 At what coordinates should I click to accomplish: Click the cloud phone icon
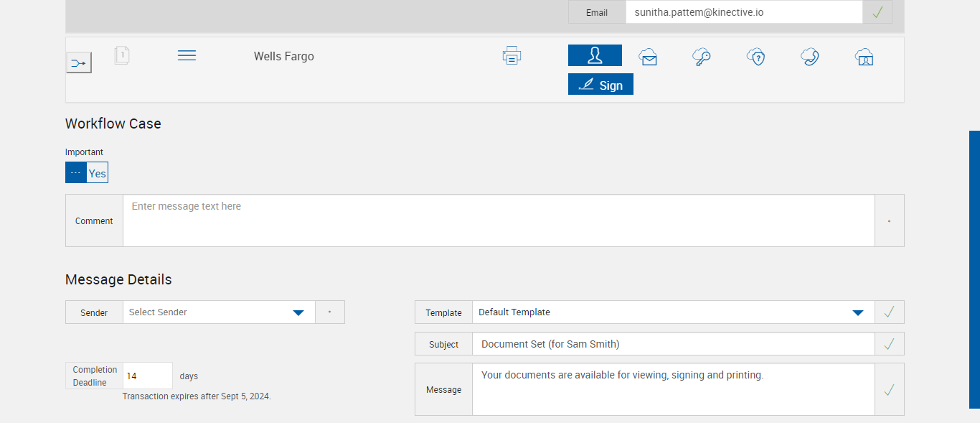click(x=810, y=57)
